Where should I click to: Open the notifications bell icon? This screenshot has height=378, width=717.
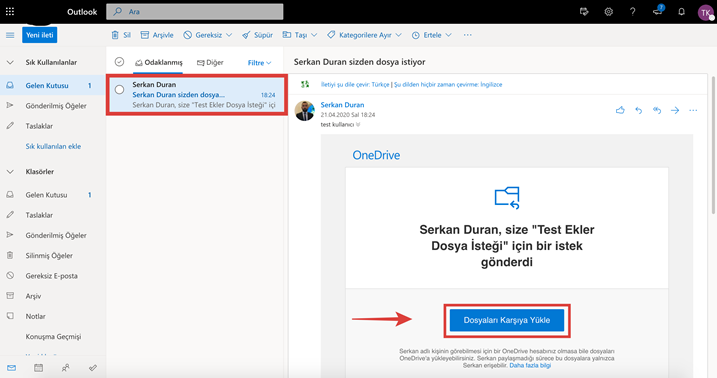coord(681,12)
